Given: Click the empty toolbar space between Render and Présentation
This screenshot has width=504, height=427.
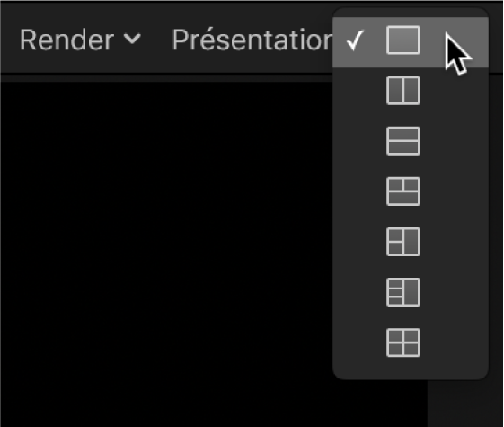Looking at the screenshot, I should click(x=157, y=40).
